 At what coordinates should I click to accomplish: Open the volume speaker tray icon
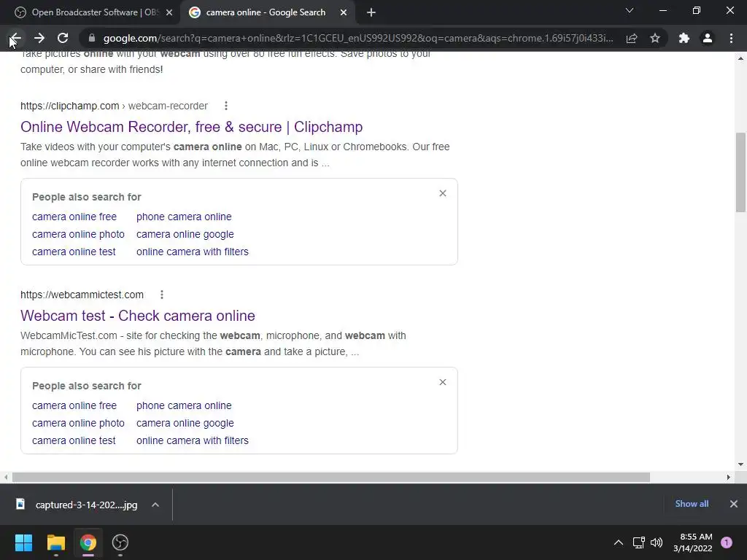(657, 542)
